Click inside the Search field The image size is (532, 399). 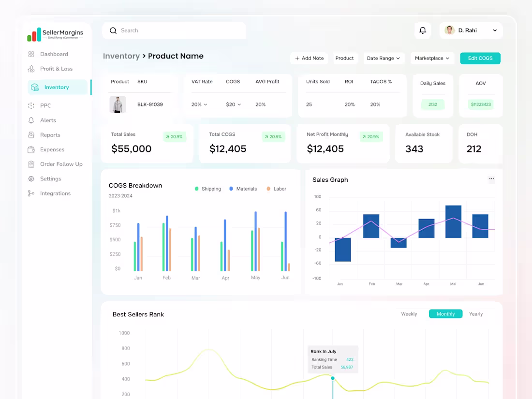(174, 30)
